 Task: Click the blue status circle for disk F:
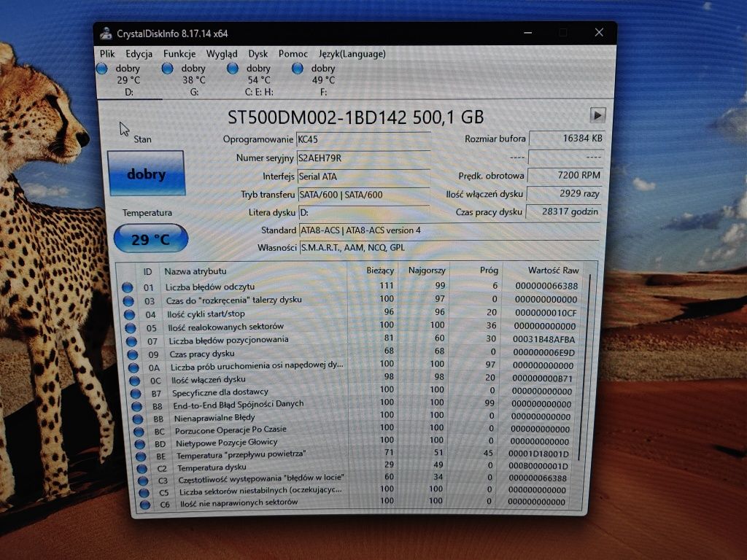click(298, 69)
